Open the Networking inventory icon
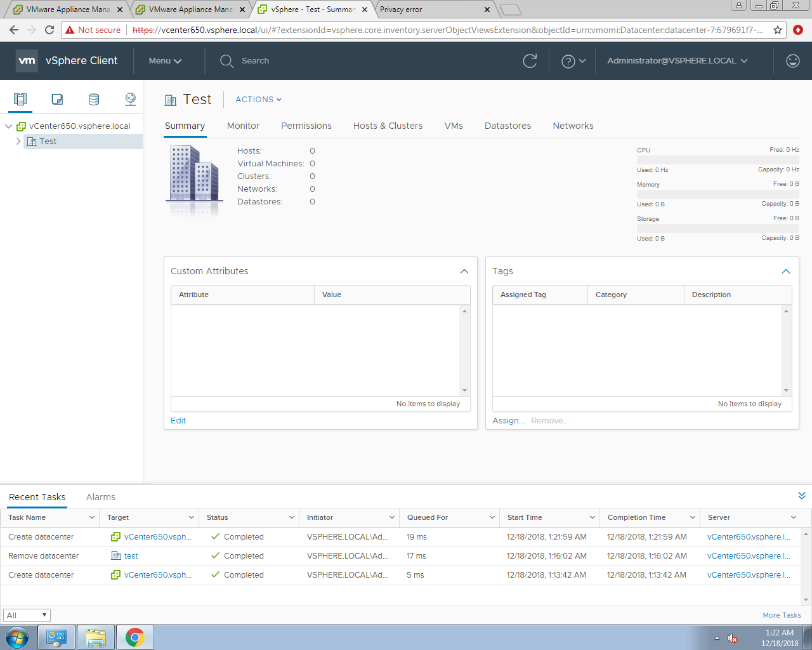The image size is (812, 650). click(x=131, y=99)
